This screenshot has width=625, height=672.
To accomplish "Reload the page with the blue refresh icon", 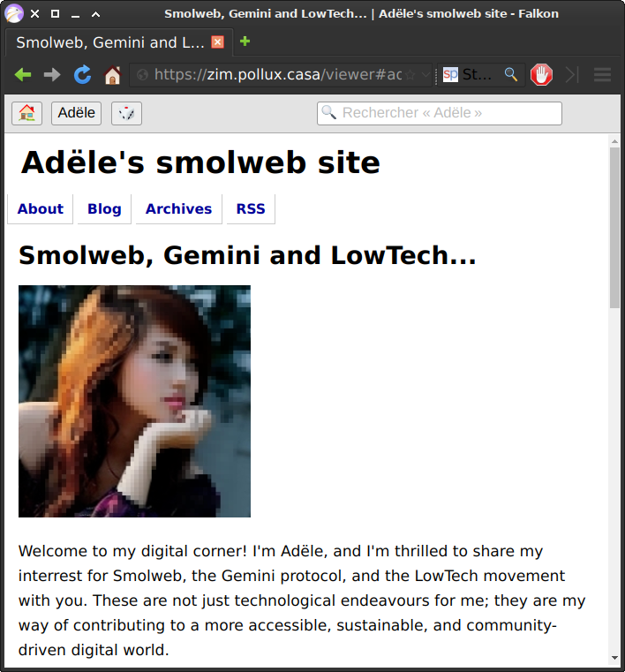I will [82, 75].
